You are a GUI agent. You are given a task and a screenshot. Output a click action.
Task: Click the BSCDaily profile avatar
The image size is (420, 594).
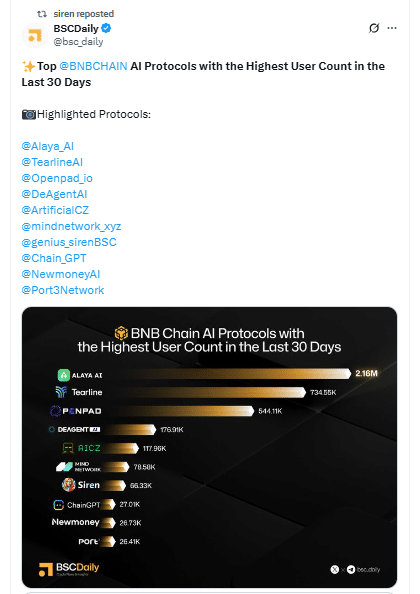[34, 35]
